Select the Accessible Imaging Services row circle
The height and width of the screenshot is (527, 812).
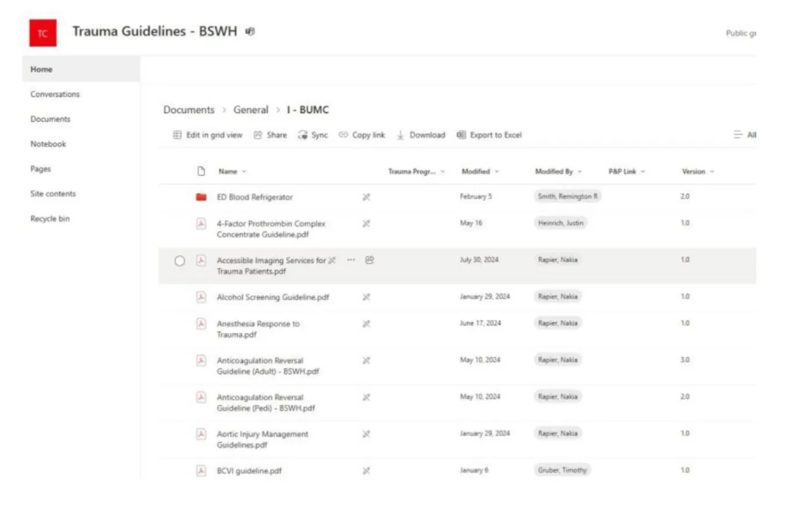(180, 261)
